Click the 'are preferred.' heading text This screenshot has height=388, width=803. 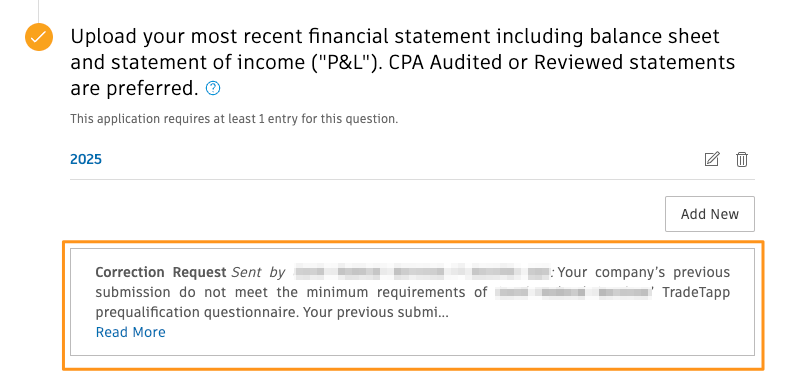click(x=134, y=89)
